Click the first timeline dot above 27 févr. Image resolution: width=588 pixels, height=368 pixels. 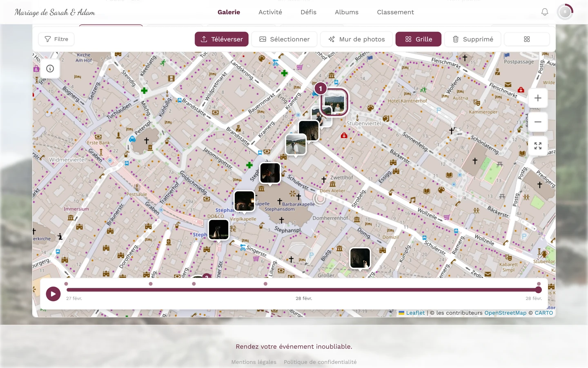click(66, 284)
